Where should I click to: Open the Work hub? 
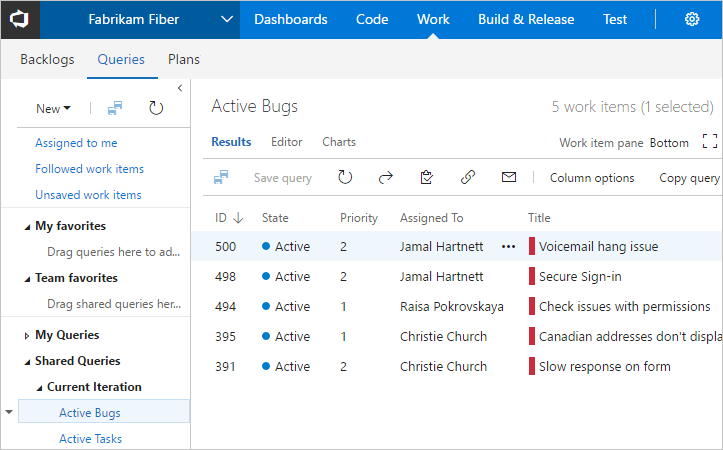(433, 19)
